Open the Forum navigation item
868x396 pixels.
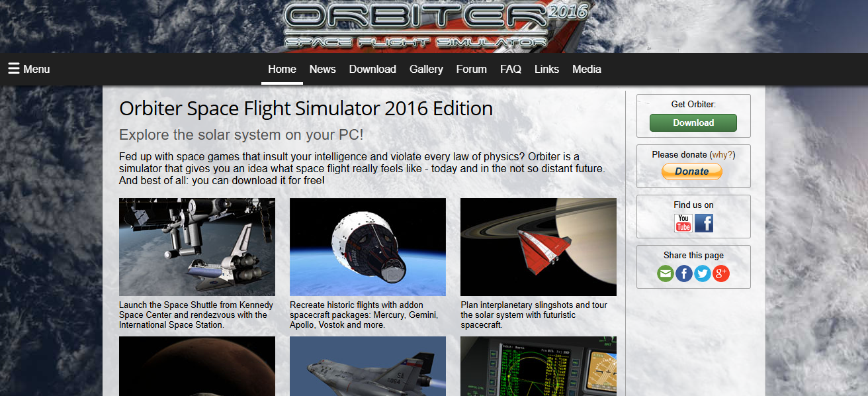pos(472,69)
